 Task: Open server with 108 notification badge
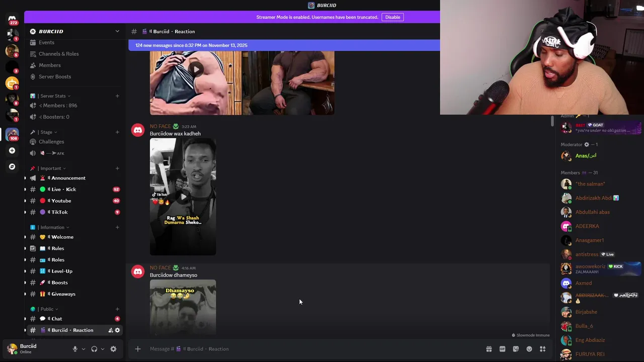tap(12, 134)
